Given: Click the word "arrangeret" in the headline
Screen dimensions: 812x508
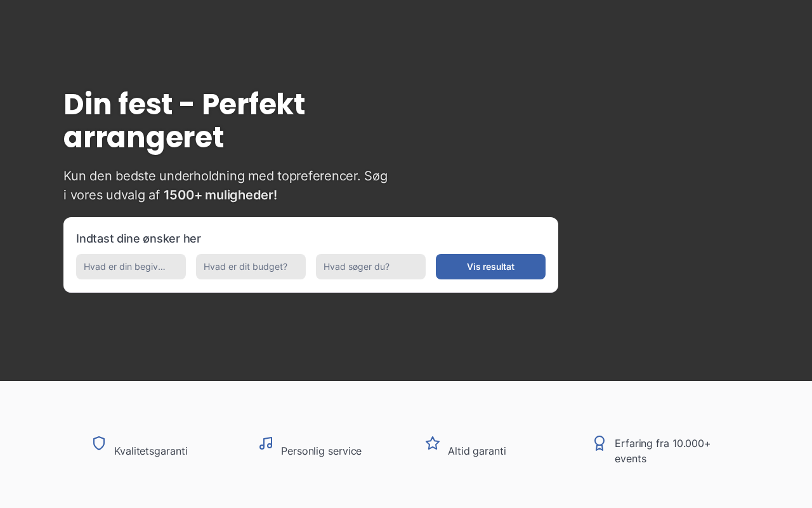Looking at the screenshot, I should [x=143, y=137].
